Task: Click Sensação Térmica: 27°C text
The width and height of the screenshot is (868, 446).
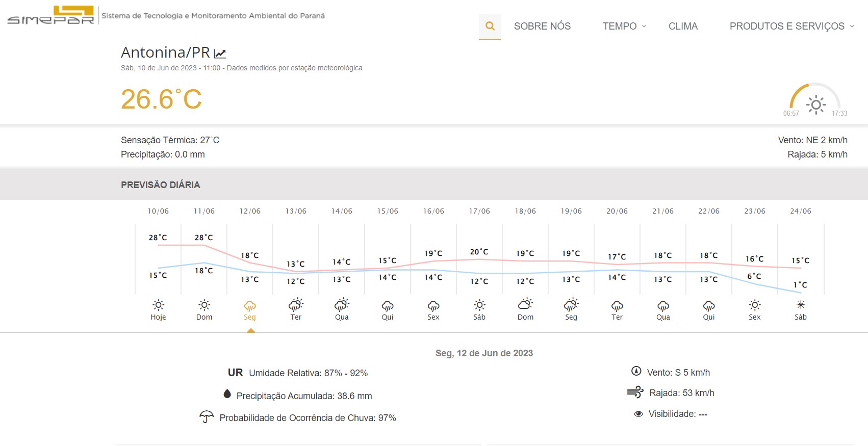Action: (x=170, y=140)
